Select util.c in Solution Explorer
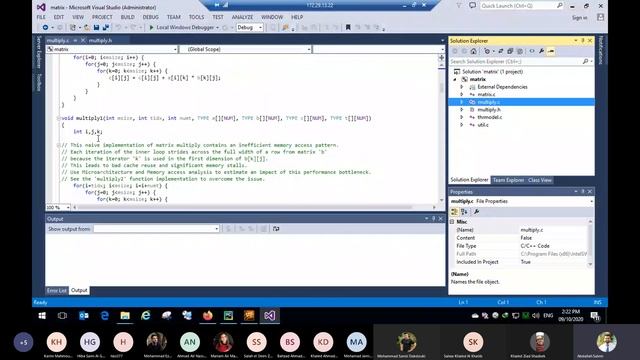Viewport: 640px width, 360px height. 483,125
